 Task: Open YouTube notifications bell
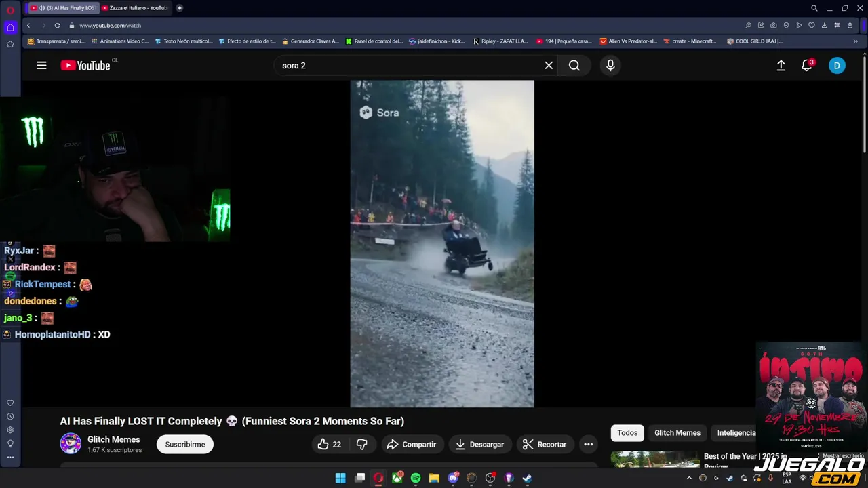click(806, 66)
